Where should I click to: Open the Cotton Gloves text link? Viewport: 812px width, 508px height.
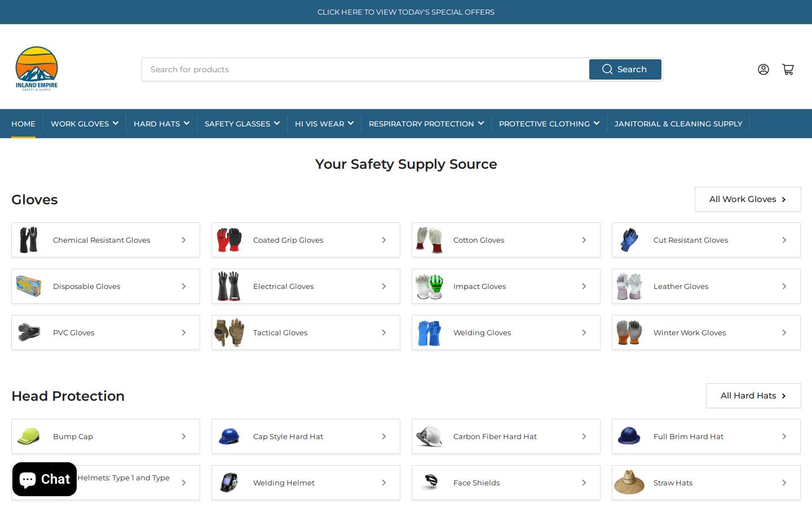[479, 240]
